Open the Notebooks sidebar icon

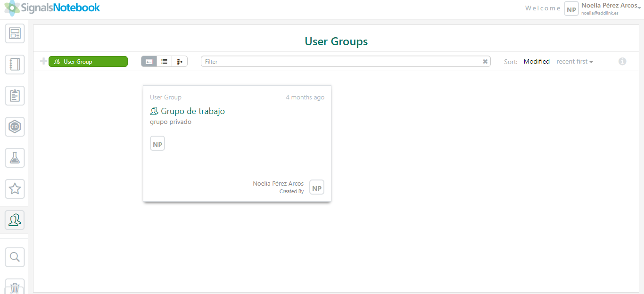click(15, 65)
